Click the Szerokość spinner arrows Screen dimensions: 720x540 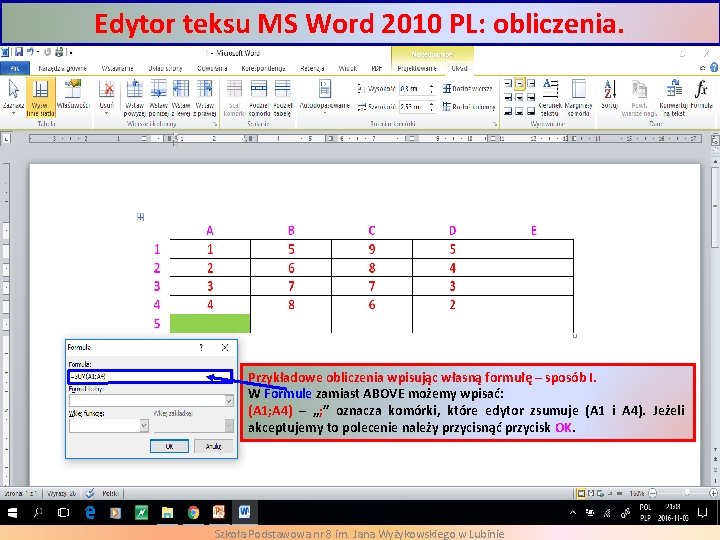click(x=431, y=107)
